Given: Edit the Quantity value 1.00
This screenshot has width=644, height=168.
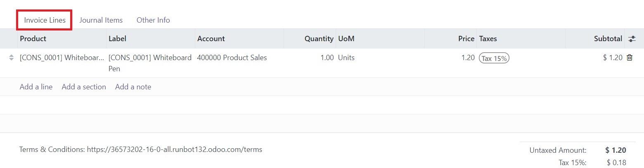Looking at the screenshot, I should 310,58.
